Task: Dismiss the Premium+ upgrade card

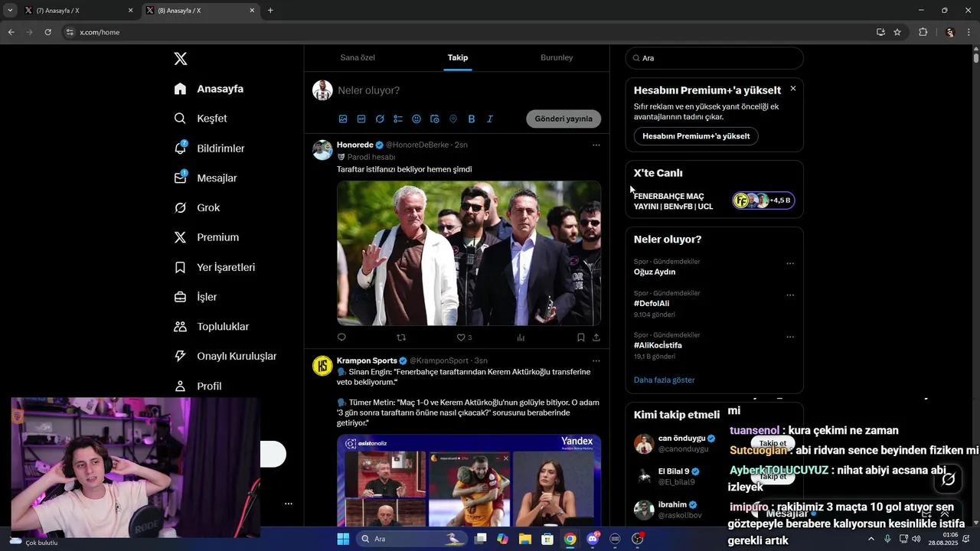Action: [792, 89]
